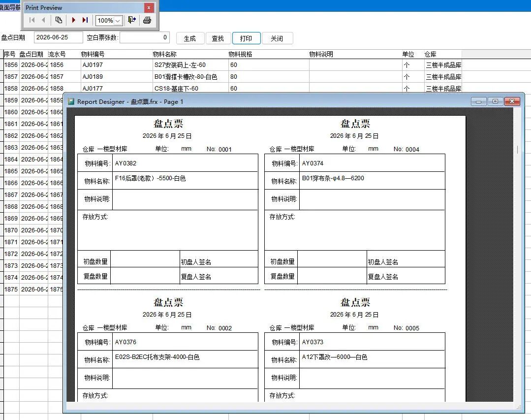Click F16后罩(老款)-5500-白色 text
The height and width of the screenshot is (420, 531).
151,178
